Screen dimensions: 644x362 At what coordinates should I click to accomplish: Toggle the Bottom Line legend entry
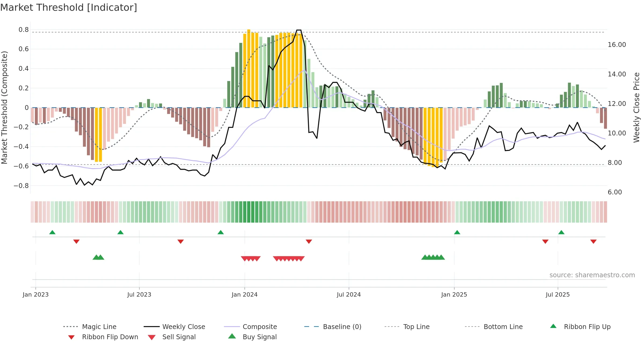coord(494,327)
